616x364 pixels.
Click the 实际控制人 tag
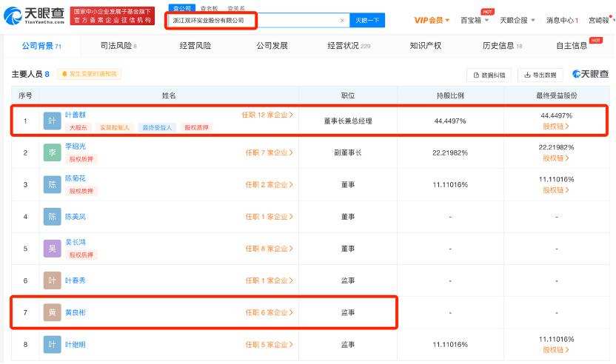click(114, 127)
